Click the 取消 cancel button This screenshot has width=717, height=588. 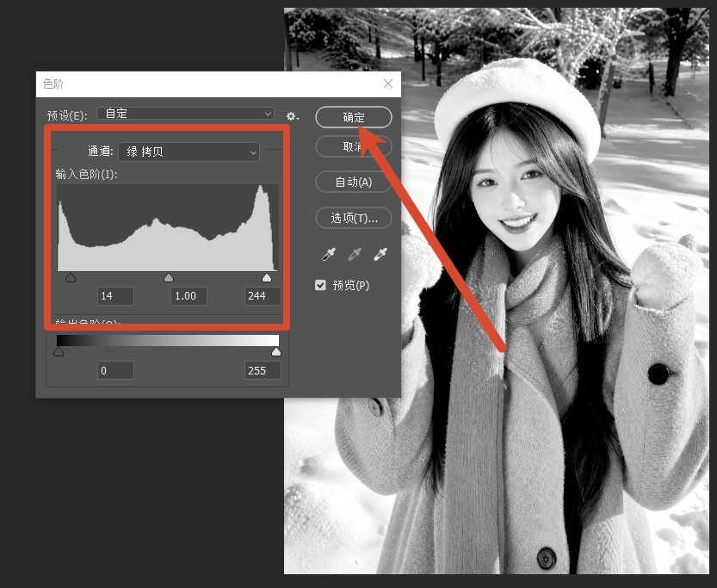coord(354,146)
